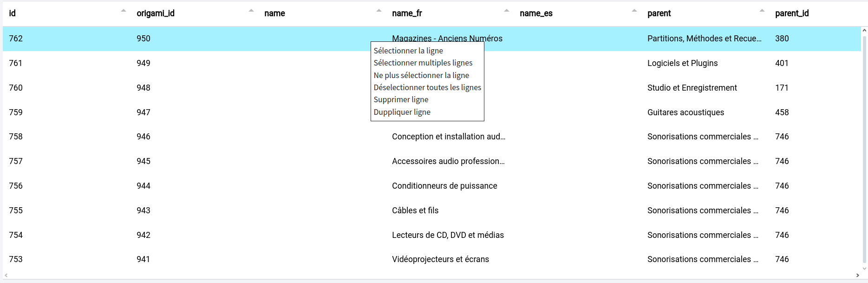Screen dimensions: 868x283
Task: Click the "Câbles et fils" cell
Action: click(x=415, y=211)
